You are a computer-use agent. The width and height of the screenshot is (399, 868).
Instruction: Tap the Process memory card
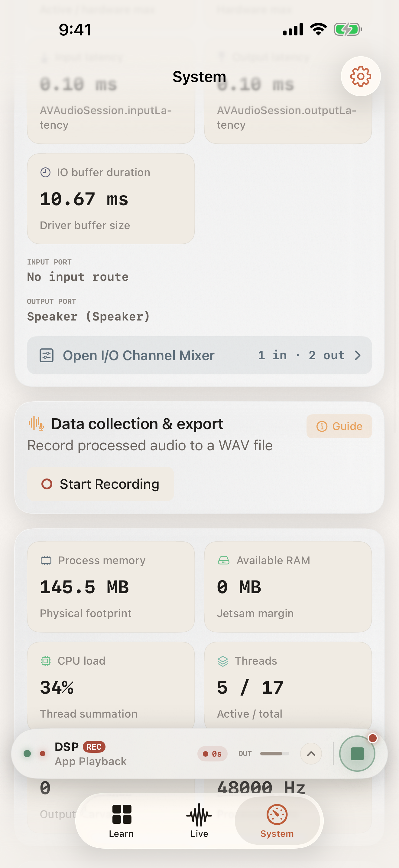(x=111, y=587)
